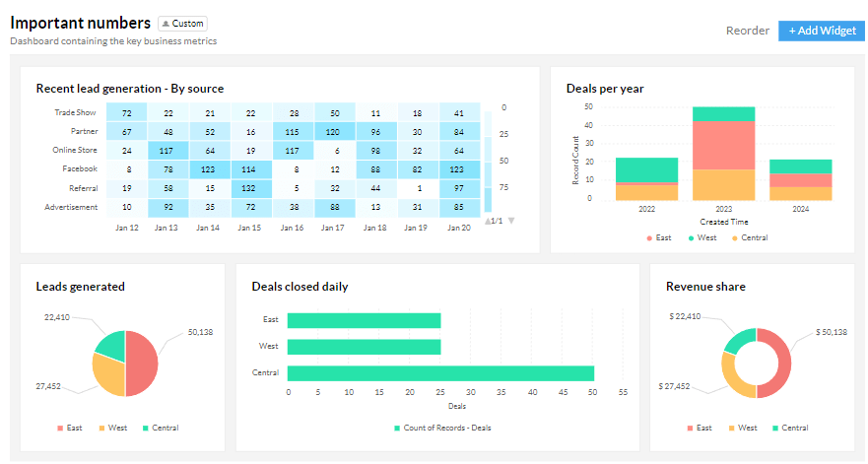Click the Recent lead generation - By source title
Image resolution: width=868 pixels, height=464 pixels.
click(x=130, y=89)
